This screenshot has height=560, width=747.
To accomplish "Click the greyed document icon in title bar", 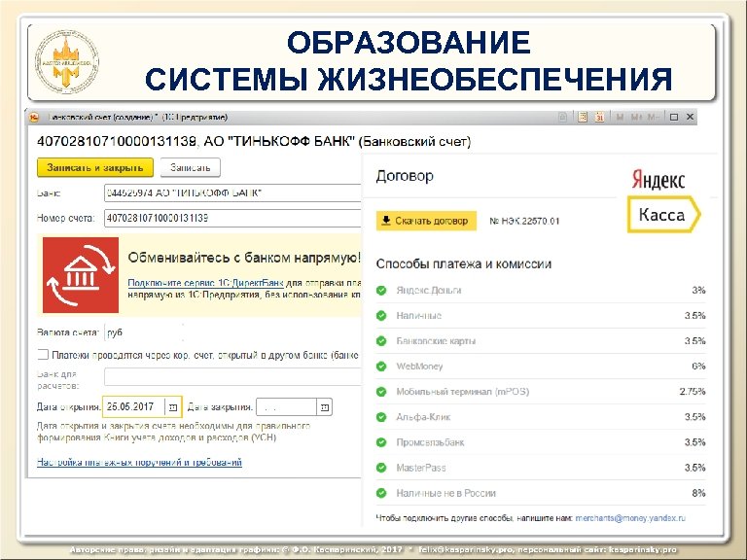I will (x=562, y=117).
